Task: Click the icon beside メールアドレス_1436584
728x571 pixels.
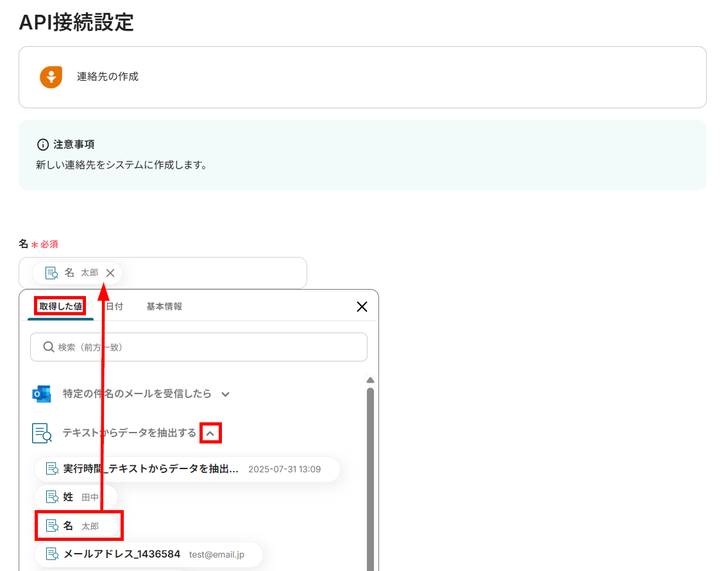Action: 52,554
